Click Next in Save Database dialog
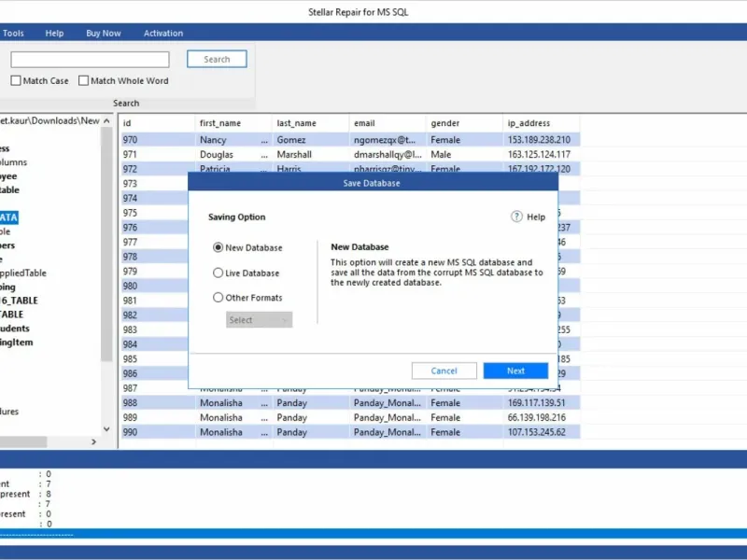The height and width of the screenshot is (560, 747). tap(515, 371)
